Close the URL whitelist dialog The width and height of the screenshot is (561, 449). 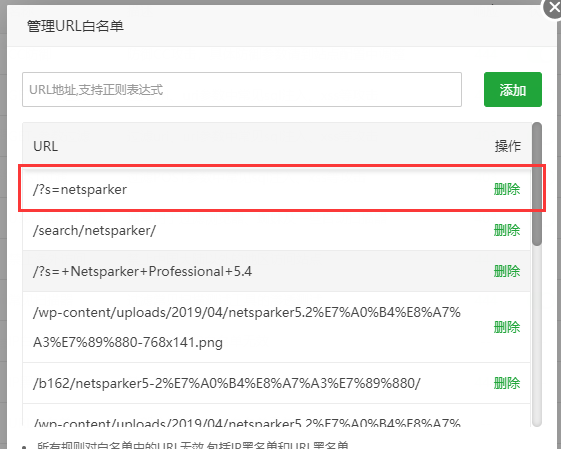(553, 7)
